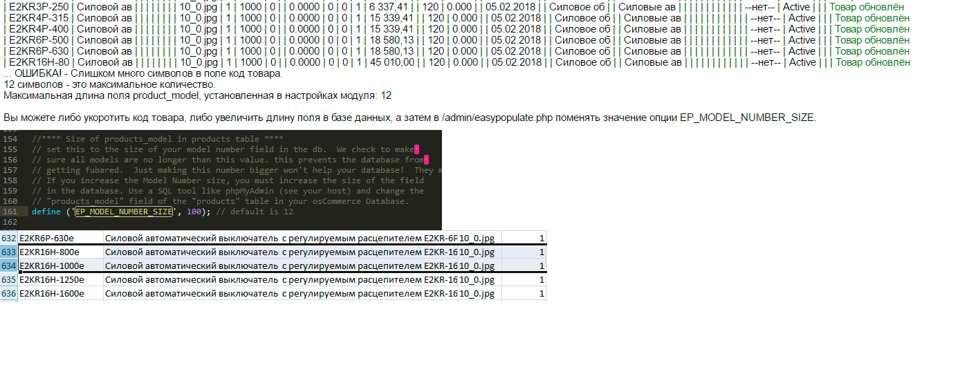Click the E2KR4P-400 product code
Image resolution: width=980 pixels, height=392 pixels.
click(x=39, y=29)
